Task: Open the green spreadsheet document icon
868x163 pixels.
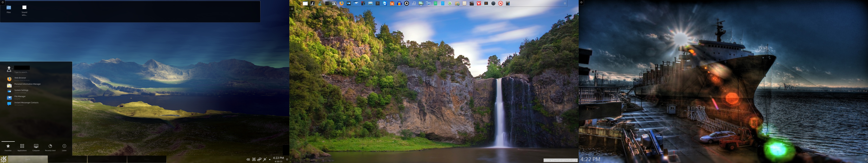Action: [435, 3]
